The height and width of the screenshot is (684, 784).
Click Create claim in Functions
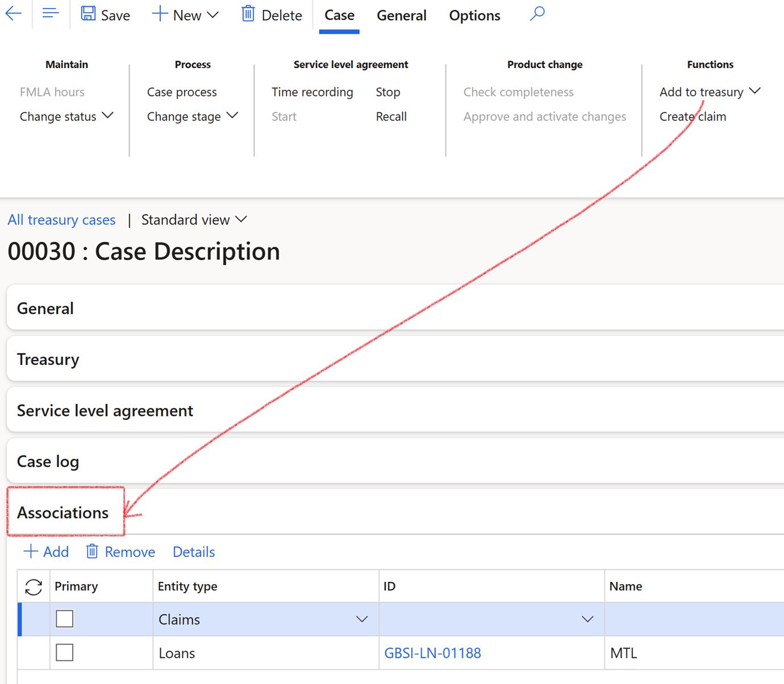click(693, 116)
